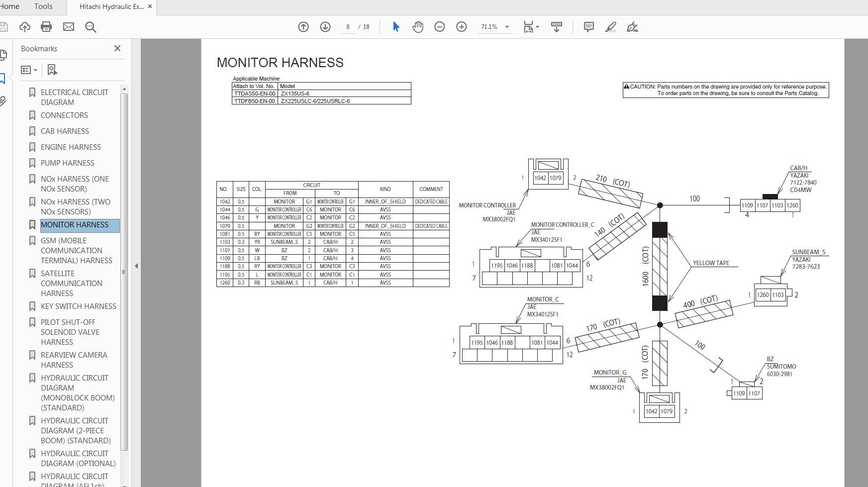Open HYDRAULIC CIRCUIT DIAGRAM (MONOBLOCK BOOM) bookmark

click(78, 393)
